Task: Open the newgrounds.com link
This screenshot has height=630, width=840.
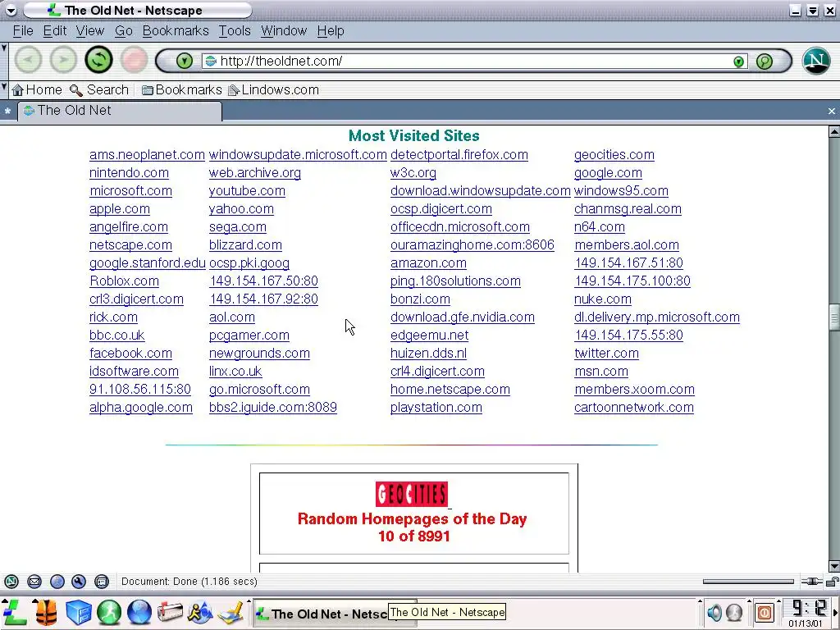Action: coord(259,354)
